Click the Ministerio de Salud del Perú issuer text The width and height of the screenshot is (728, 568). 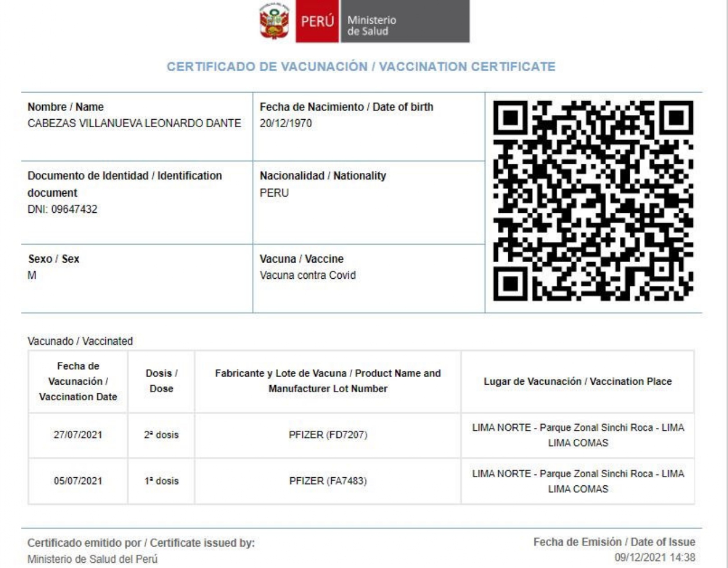93,559
